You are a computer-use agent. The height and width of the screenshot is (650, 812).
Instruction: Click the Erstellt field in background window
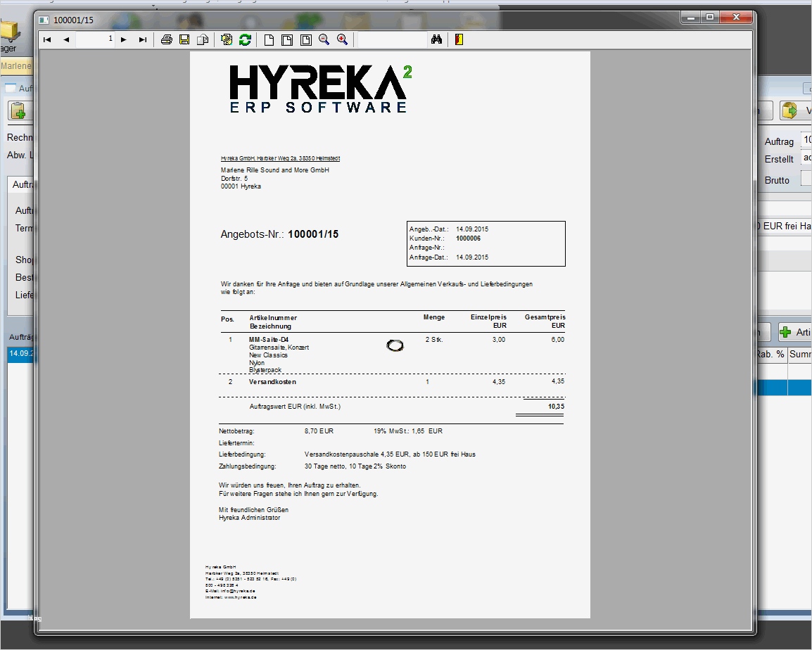tap(807, 158)
